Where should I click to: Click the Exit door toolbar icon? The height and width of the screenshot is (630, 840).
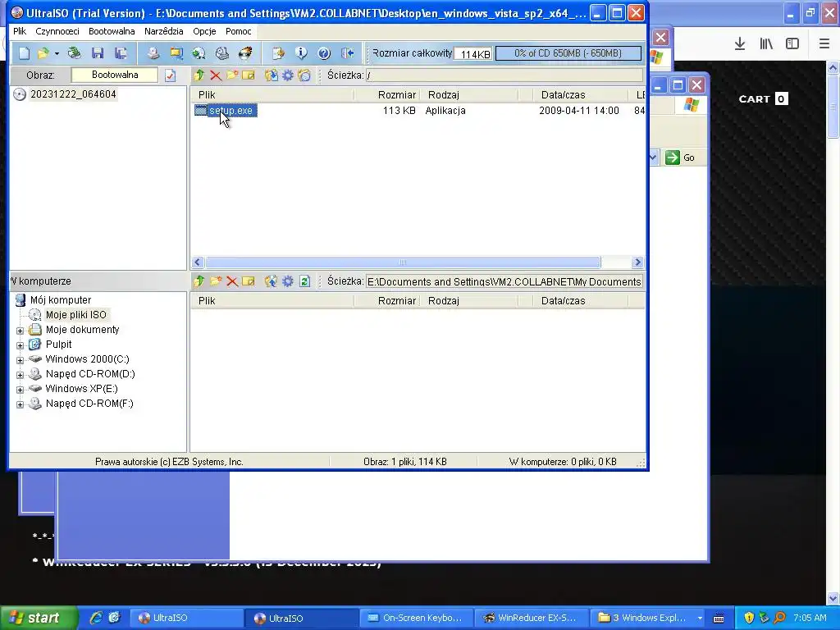pos(347,53)
